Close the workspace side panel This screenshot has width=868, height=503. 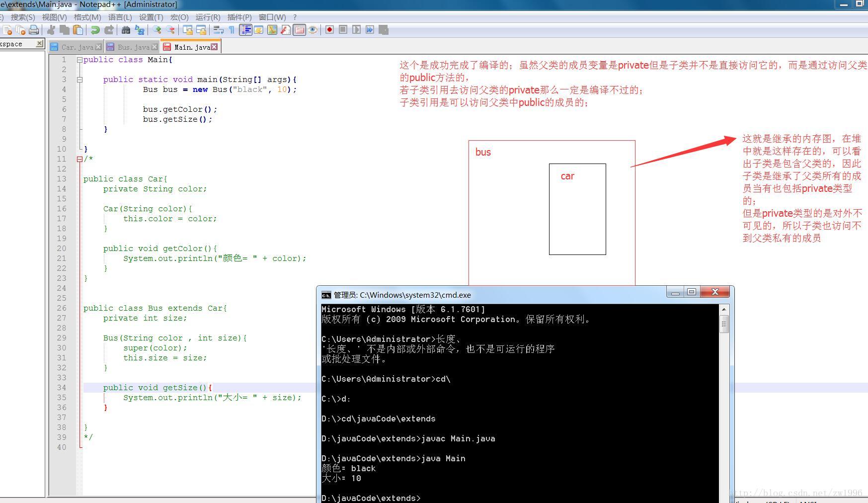pos(39,44)
